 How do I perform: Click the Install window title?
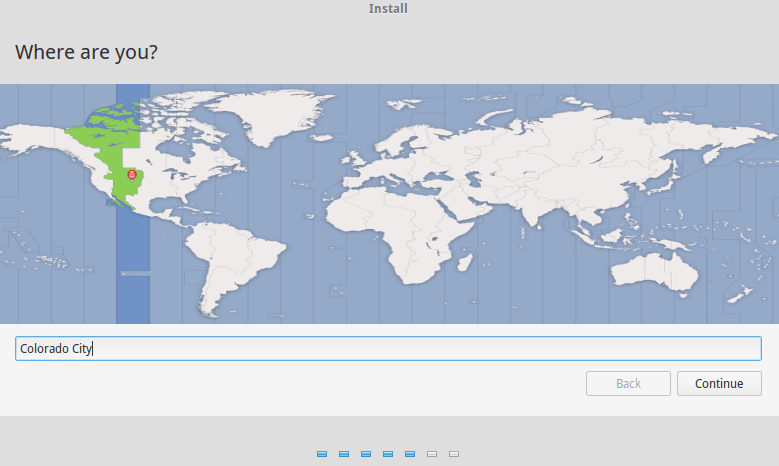(388, 9)
